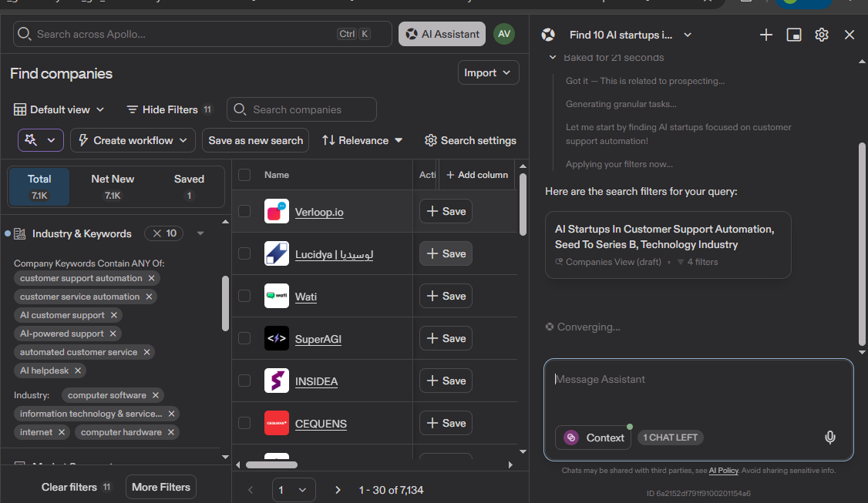Click Clear filters

coord(76,487)
